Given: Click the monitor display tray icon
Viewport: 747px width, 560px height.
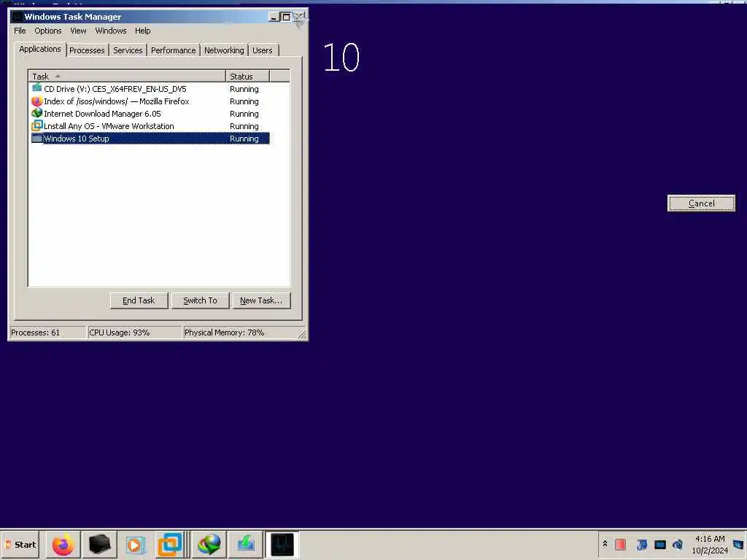Looking at the screenshot, I should coord(659,544).
